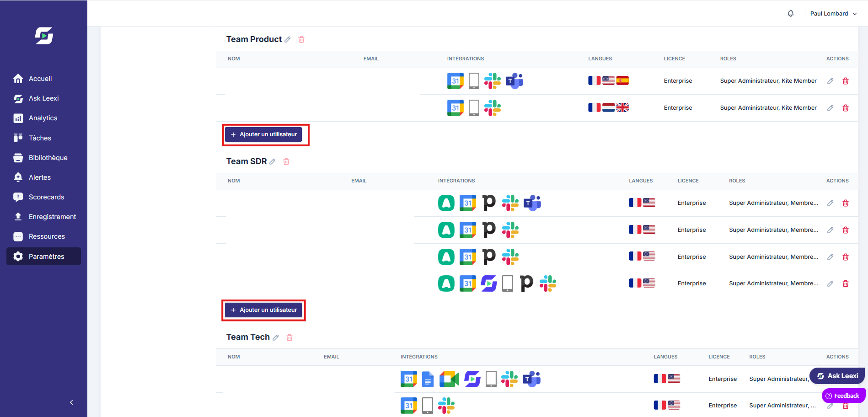Delete second Team SDR user

(x=846, y=230)
